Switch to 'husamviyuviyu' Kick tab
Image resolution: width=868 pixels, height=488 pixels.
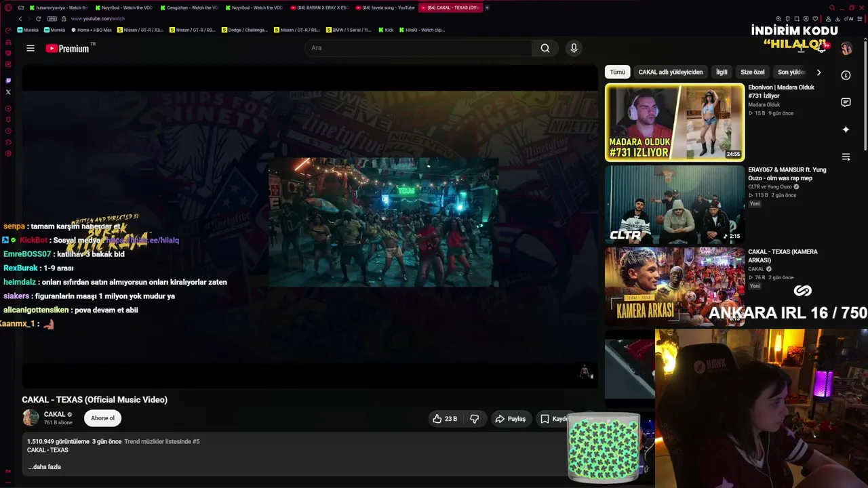point(58,7)
